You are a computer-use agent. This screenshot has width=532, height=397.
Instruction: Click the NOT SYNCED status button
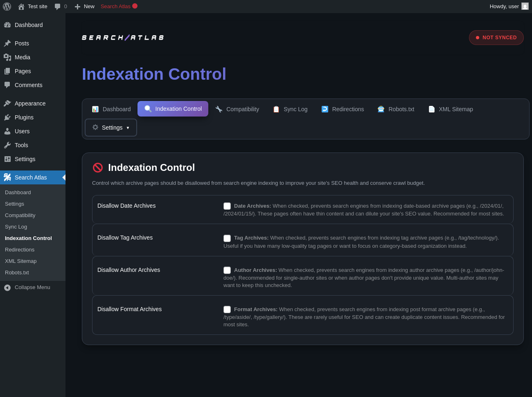496,38
